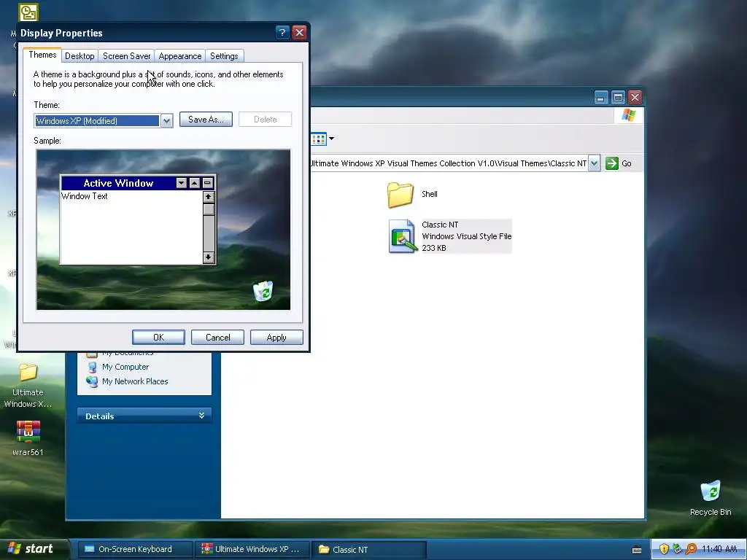Switch to Ultimate Windows XP taskbar item
This screenshot has height=560, width=747.
tap(252, 549)
